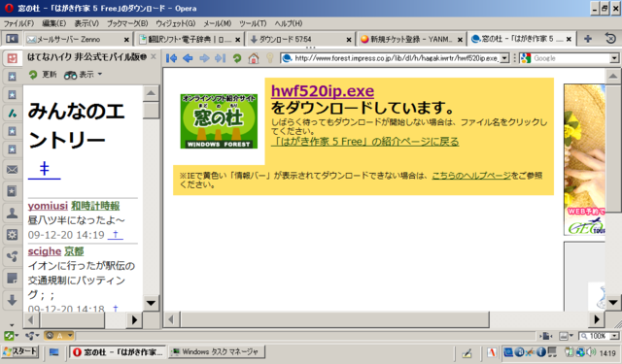Open the show images mode dropdown
Screen dimensions: 622x364
click(566, 336)
